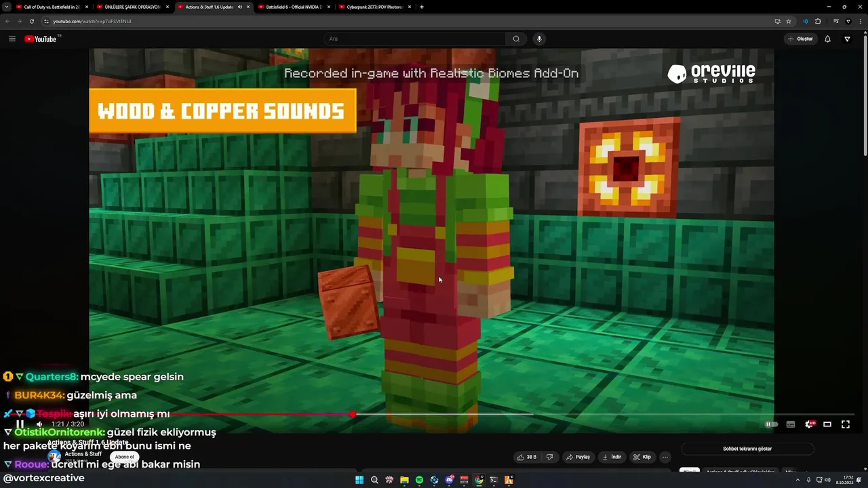Click the youtube.com address bar

[x=407, y=21]
